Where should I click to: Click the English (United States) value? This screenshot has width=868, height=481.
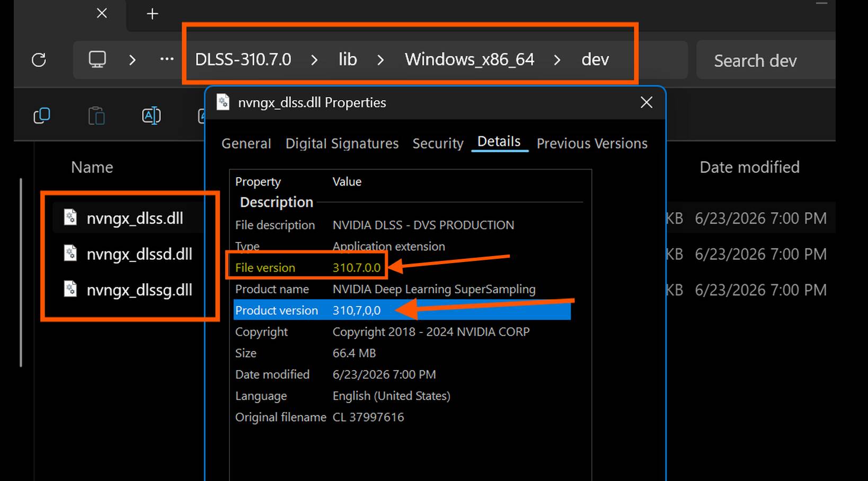coord(392,396)
